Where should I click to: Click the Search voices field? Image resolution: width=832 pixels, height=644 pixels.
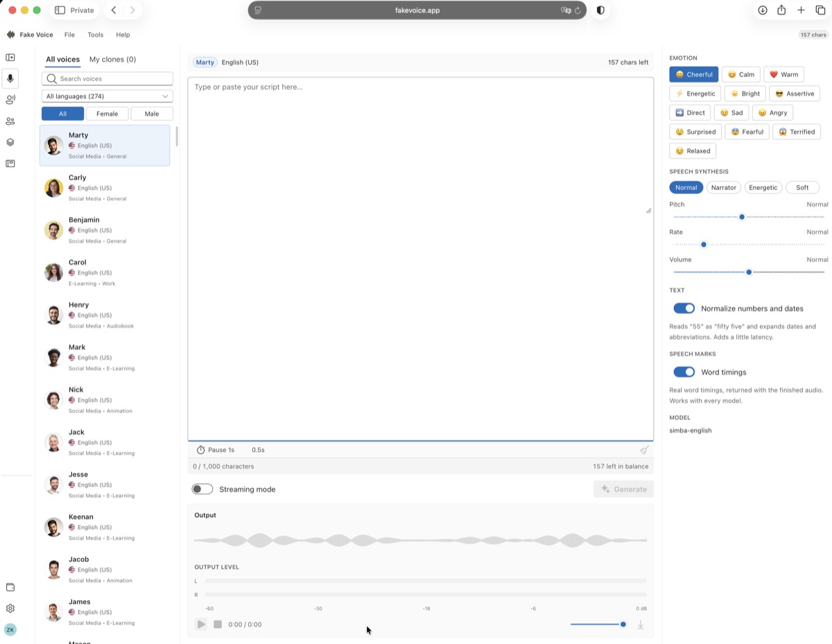[x=107, y=79]
